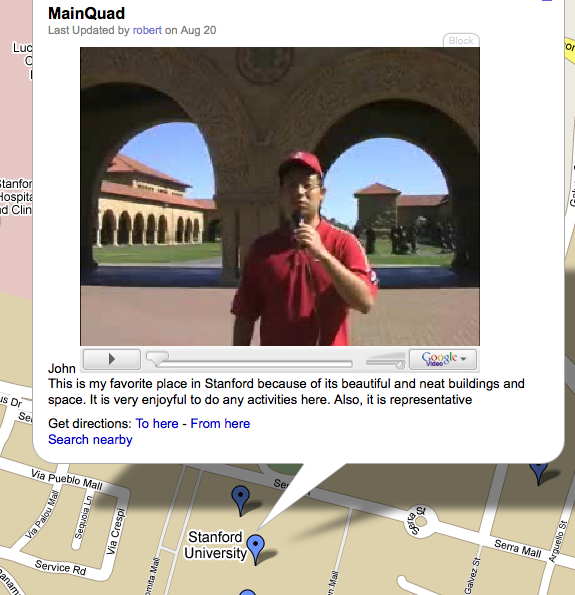The height and width of the screenshot is (595, 575).
Task: Select the blue marker above Stanford University label
Action: coord(241,500)
